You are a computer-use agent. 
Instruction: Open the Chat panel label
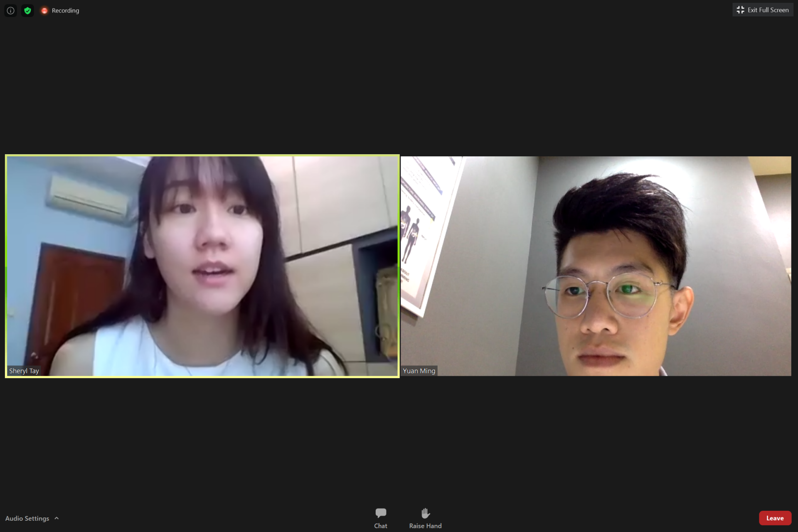[380, 526]
